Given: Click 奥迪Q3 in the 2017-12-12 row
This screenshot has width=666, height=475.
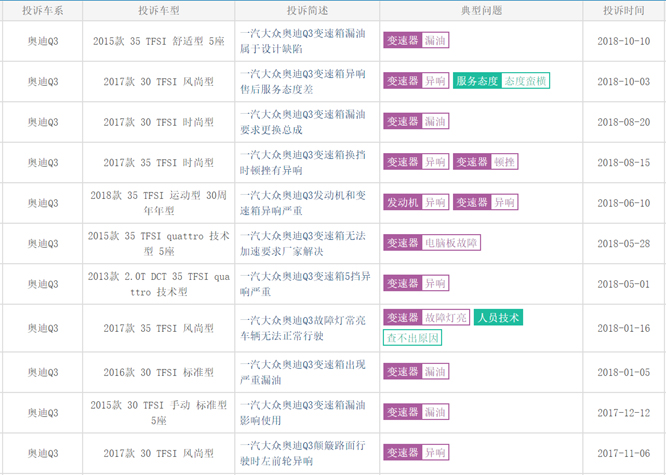Looking at the screenshot, I should pos(43,413).
